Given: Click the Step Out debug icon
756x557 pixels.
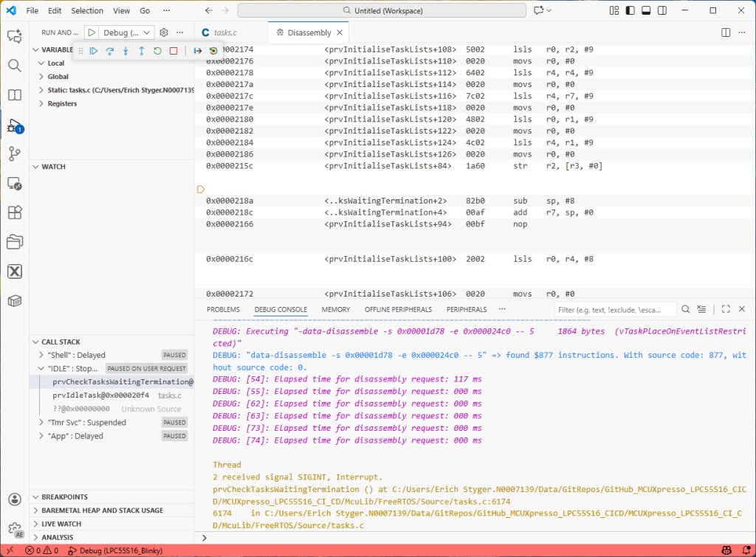Looking at the screenshot, I should click(x=142, y=50).
